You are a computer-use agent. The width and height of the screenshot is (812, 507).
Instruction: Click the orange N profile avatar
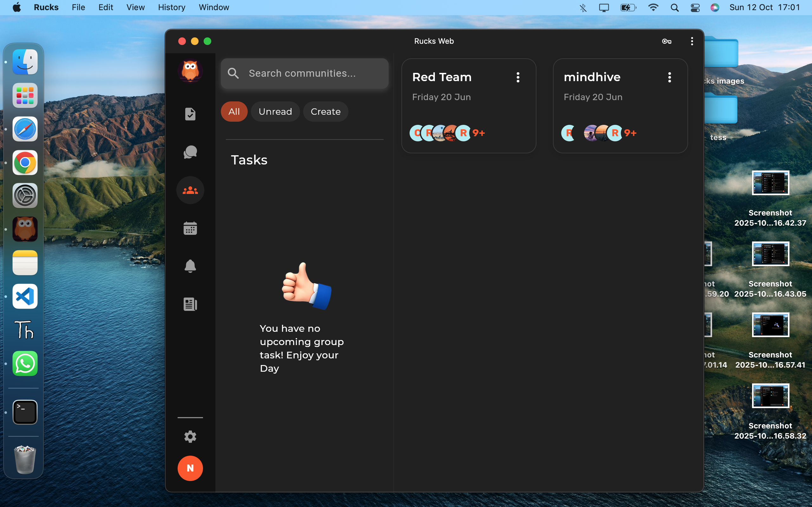click(x=190, y=468)
